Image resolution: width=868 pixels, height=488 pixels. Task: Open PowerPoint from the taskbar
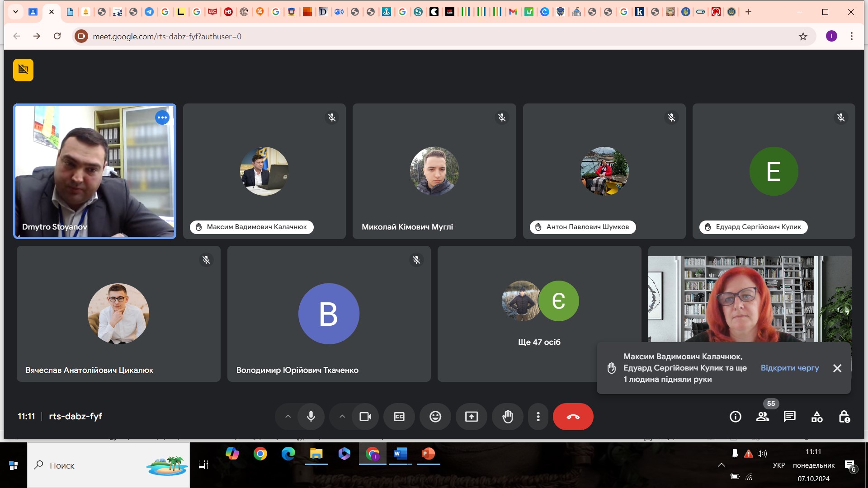click(428, 454)
